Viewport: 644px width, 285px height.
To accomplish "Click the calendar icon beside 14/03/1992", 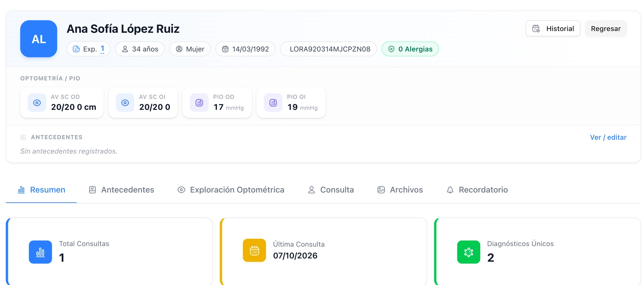I will (225, 49).
